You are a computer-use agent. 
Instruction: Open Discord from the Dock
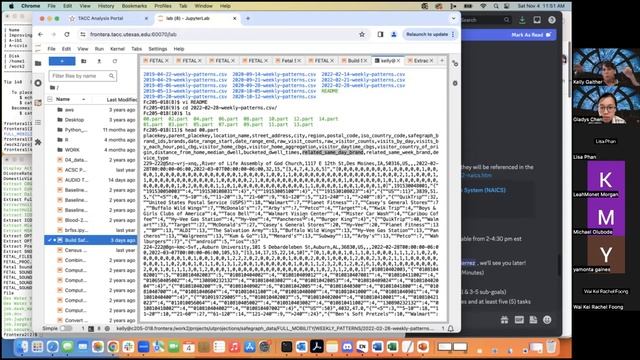[347, 347]
